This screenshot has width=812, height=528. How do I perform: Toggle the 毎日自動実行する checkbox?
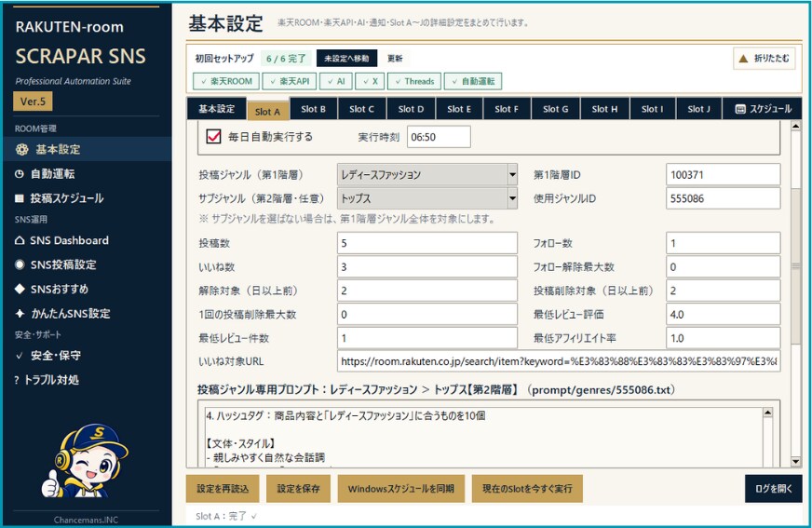point(213,137)
